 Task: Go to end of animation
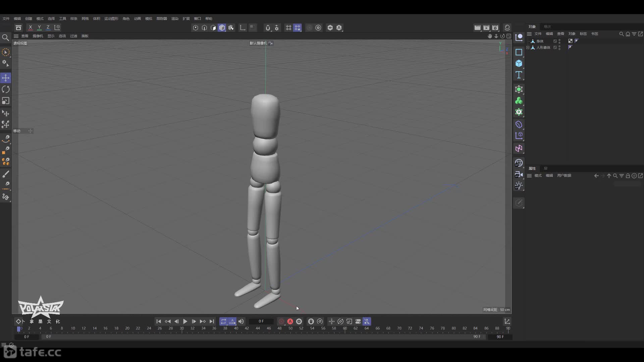(212, 321)
